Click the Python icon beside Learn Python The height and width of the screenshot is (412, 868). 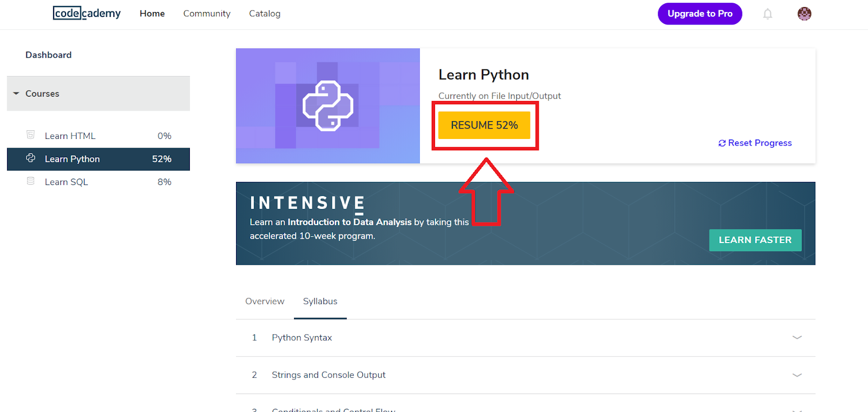coord(31,158)
